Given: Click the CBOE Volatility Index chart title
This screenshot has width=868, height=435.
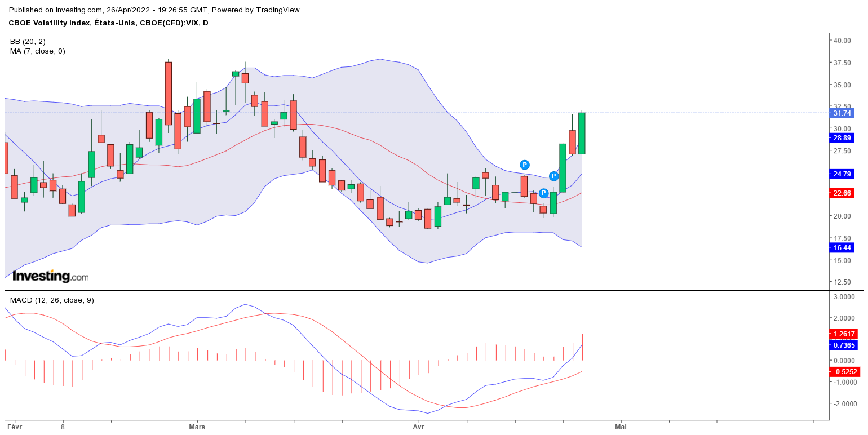Looking at the screenshot, I should [x=109, y=23].
